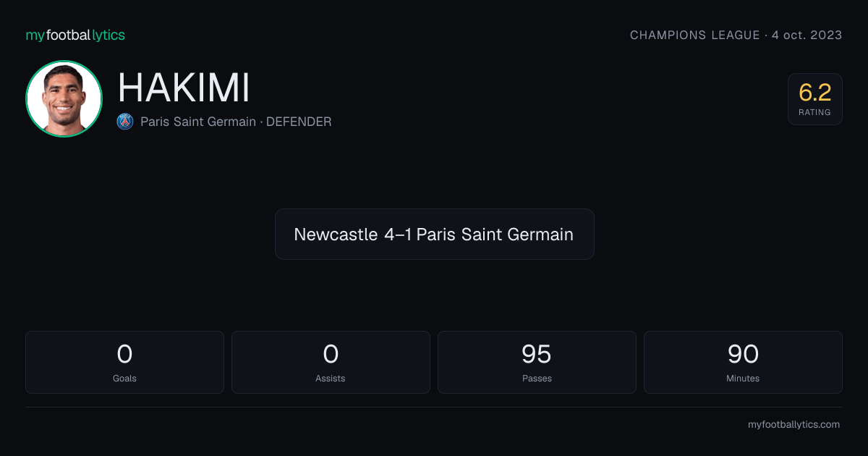Click the 6.2 rating badge

tap(815, 99)
